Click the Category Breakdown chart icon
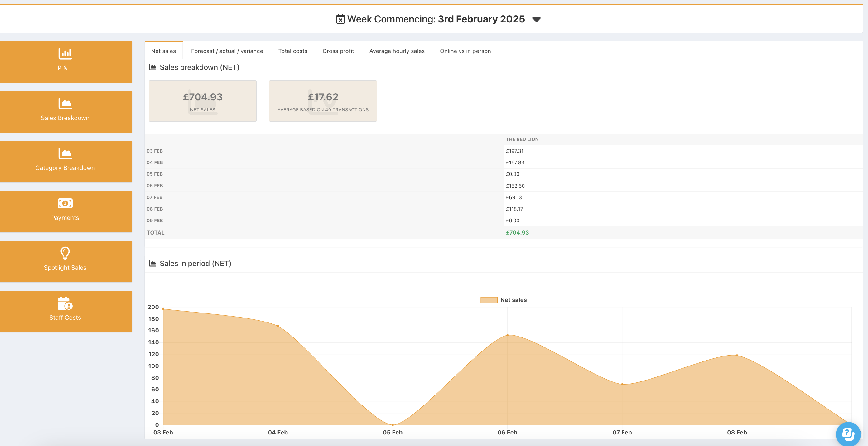 (x=65, y=153)
